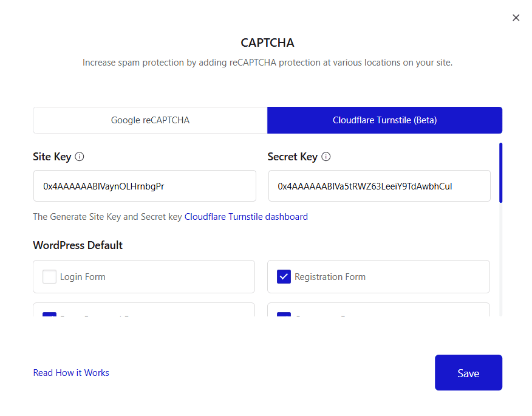This screenshot has width=532, height=416.
Task: Click inside the Secret Key input field
Action: pos(379,185)
